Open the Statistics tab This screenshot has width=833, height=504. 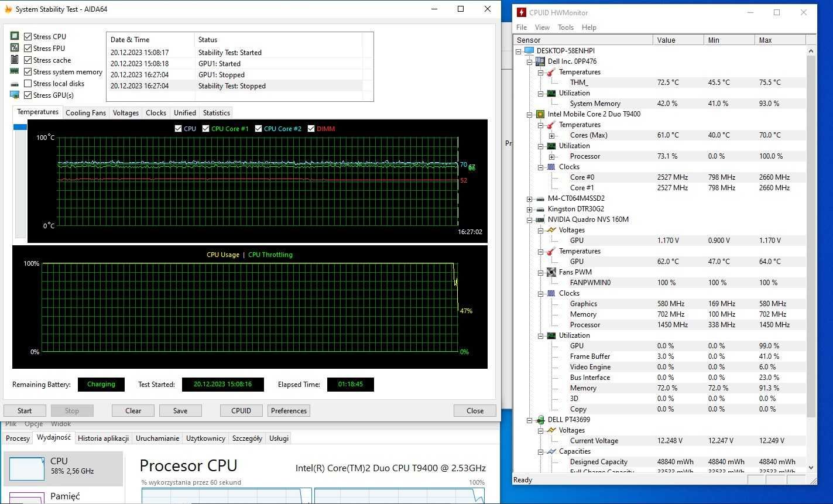(217, 112)
